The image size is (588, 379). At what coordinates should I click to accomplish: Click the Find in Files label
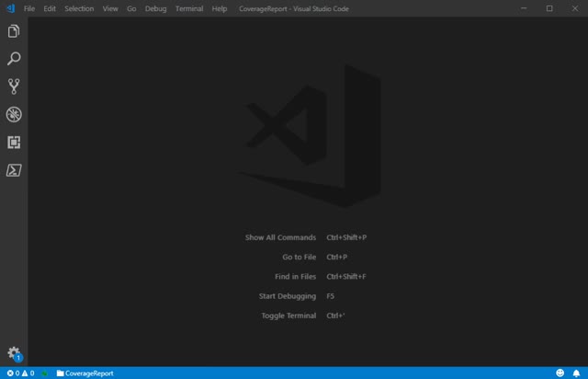pyautogui.click(x=295, y=277)
